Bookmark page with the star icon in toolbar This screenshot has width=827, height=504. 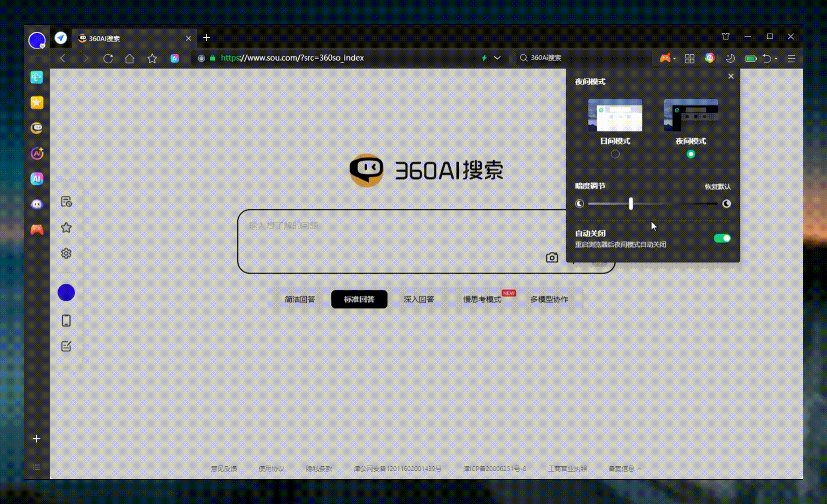[152, 58]
